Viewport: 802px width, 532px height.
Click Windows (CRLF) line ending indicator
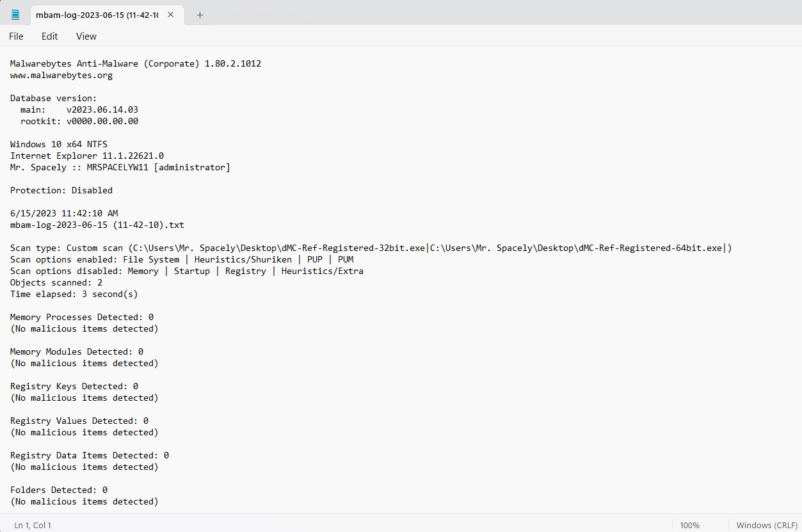click(x=767, y=525)
